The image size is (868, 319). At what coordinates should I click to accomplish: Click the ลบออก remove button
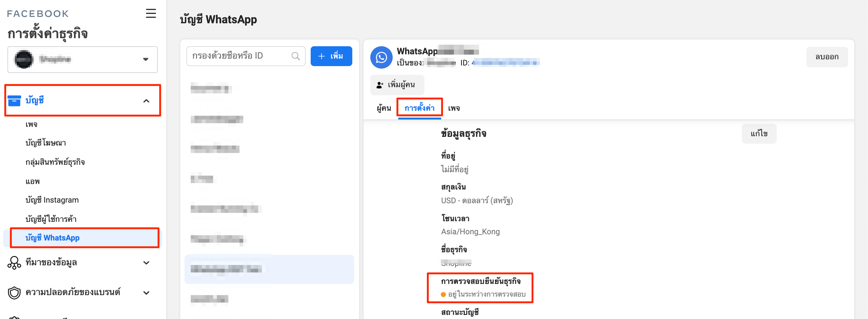click(827, 57)
